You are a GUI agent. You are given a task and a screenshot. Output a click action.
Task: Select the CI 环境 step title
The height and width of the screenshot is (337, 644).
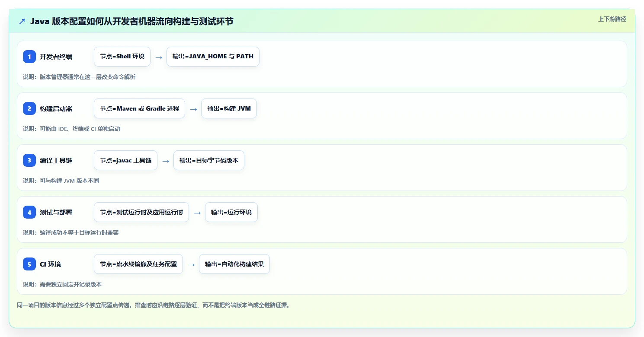point(51,264)
